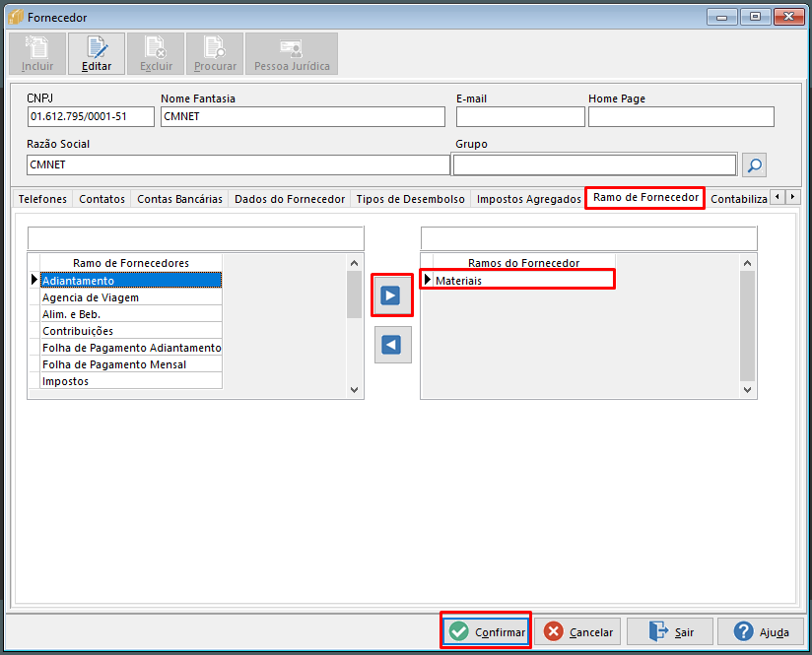Exit via the Sair button

(x=669, y=631)
